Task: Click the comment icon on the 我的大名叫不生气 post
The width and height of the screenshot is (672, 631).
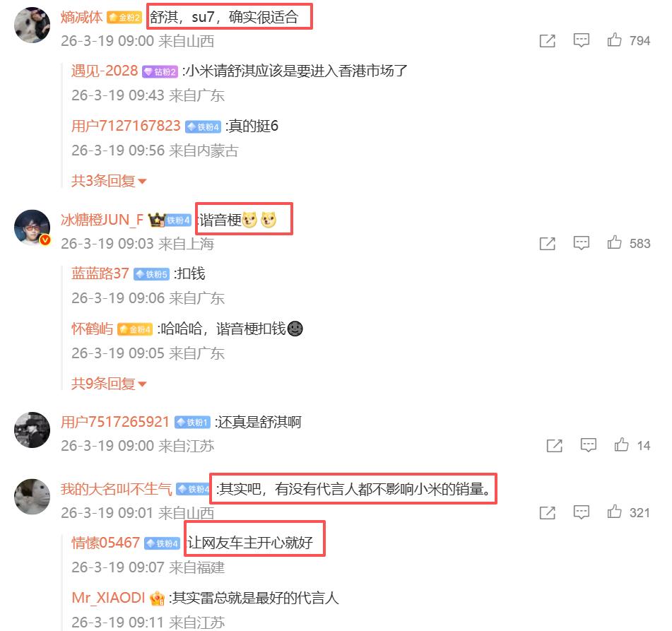Action: click(x=581, y=512)
